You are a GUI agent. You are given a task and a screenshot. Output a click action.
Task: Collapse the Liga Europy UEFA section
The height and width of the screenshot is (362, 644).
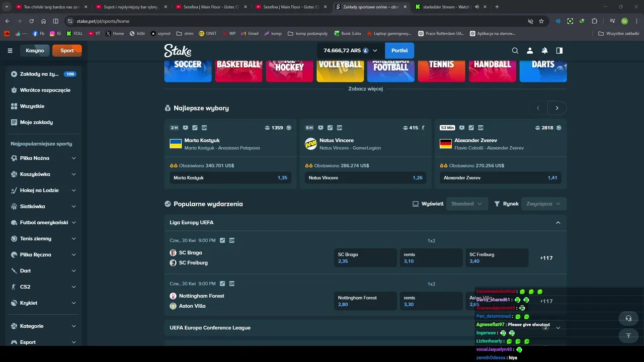tap(558, 222)
